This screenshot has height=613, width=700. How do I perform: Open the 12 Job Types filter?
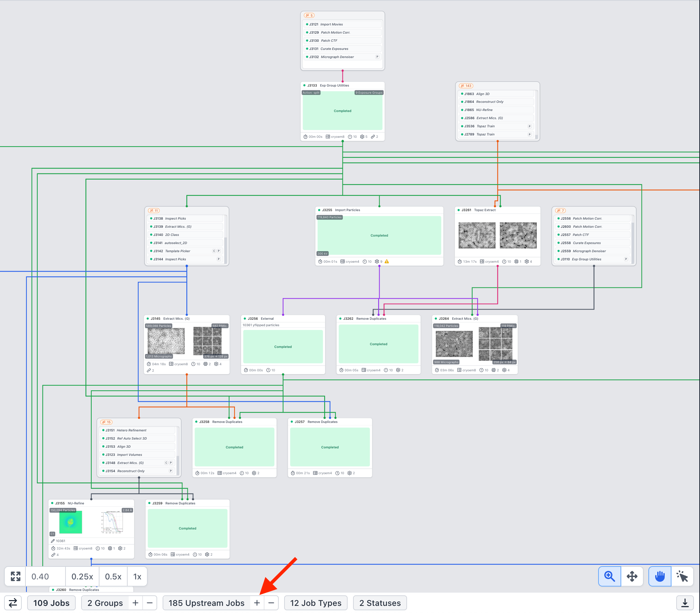click(315, 603)
